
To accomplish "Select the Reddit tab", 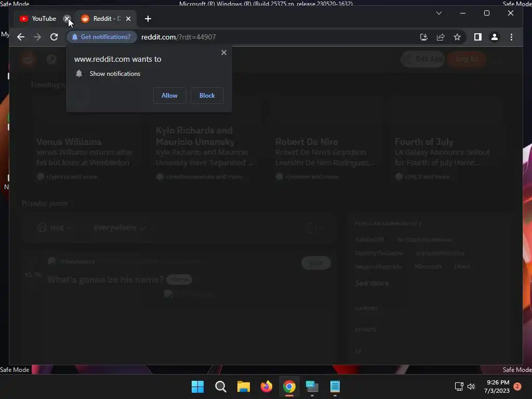I will click(102, 19).
